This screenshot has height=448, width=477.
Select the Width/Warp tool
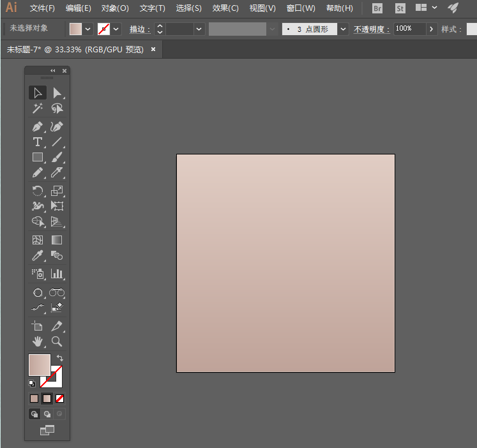(x=38, y=206)
